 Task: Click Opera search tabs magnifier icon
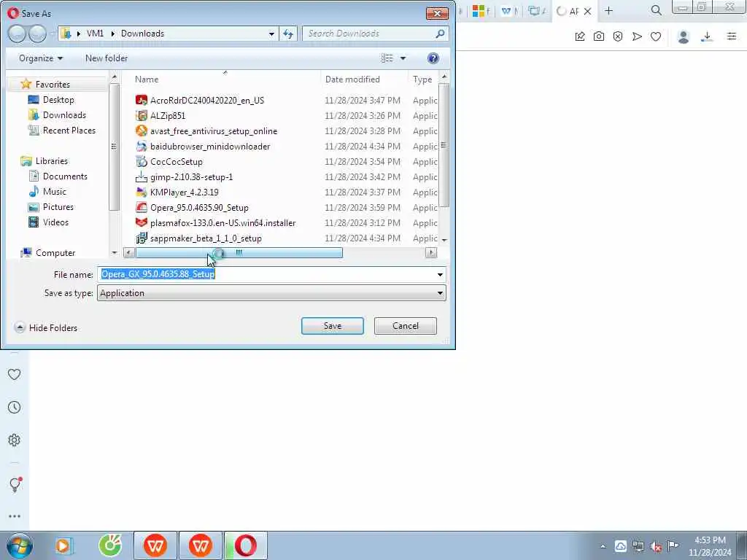click(x=656, y=10)
